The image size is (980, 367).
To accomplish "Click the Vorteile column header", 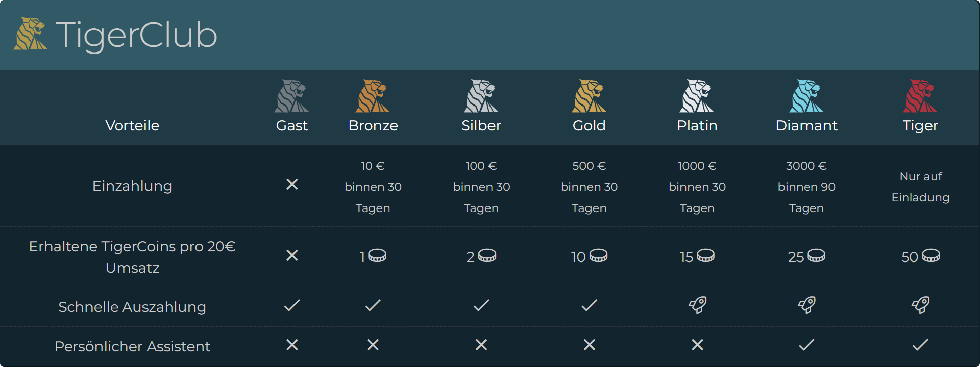I will [132, 125].
